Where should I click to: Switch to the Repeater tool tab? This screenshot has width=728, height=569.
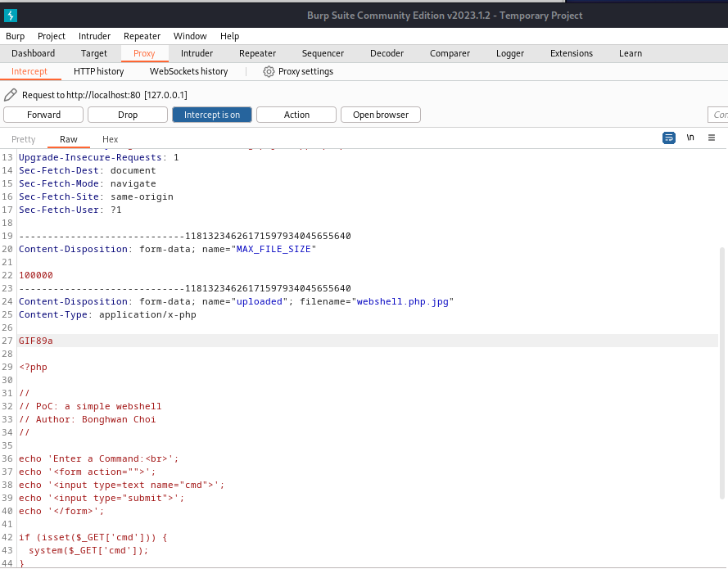257,53
